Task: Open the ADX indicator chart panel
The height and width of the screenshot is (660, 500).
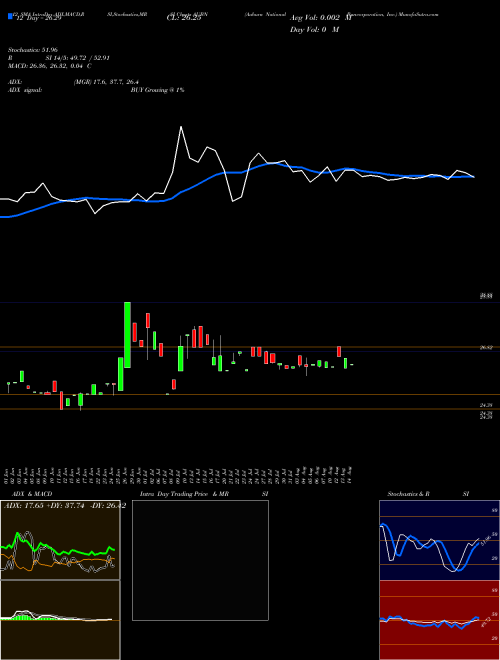Action: [60, 540]
